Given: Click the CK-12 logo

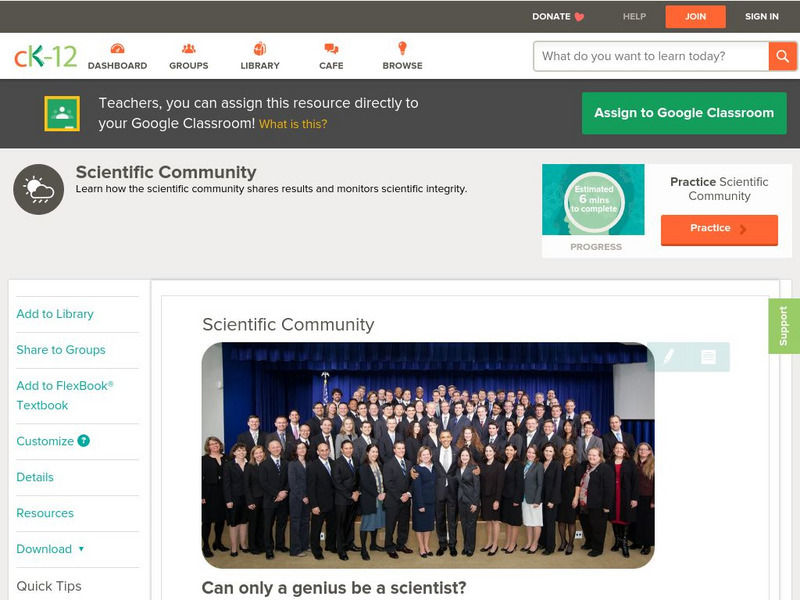Looking at the screenshot, I should [x=45, y=56].
